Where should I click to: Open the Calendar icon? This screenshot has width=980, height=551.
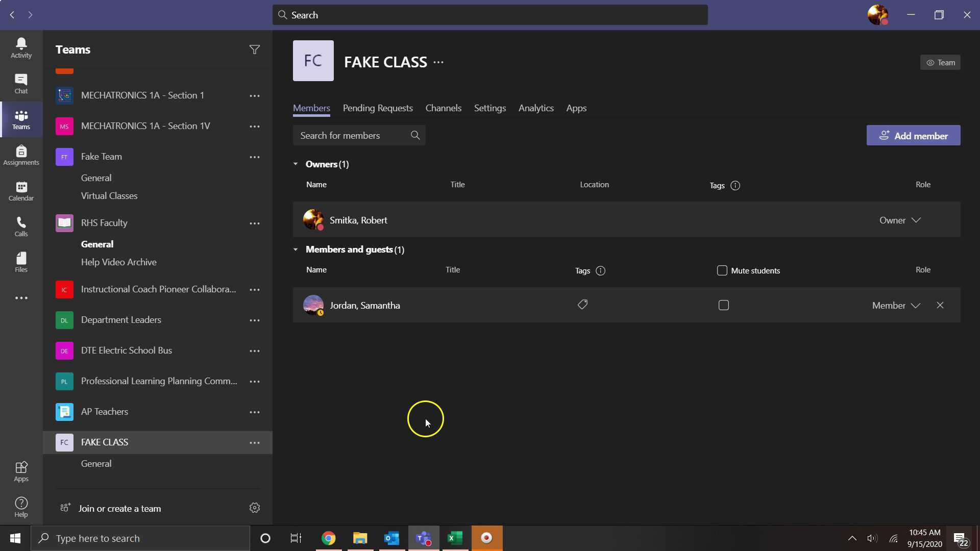(x=20, y=190)
